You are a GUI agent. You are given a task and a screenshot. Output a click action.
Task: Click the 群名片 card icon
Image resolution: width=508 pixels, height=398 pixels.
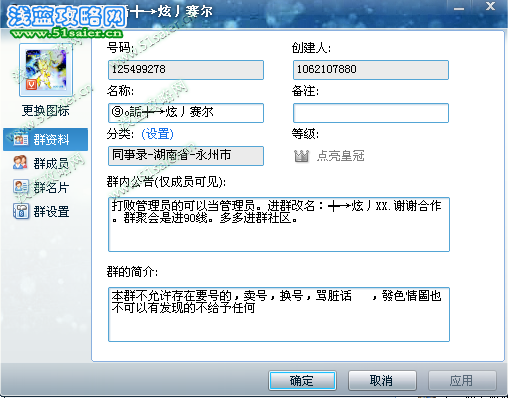[x=21, y=187]
